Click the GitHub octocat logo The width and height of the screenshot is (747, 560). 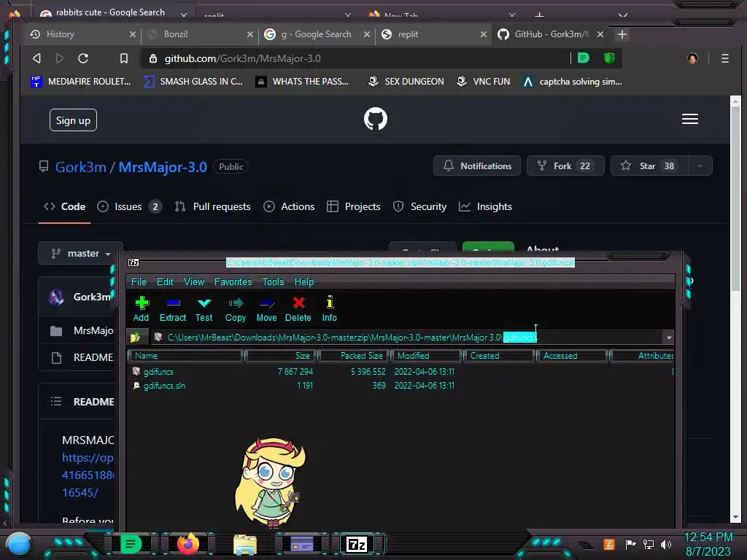(x=376, y=119)
